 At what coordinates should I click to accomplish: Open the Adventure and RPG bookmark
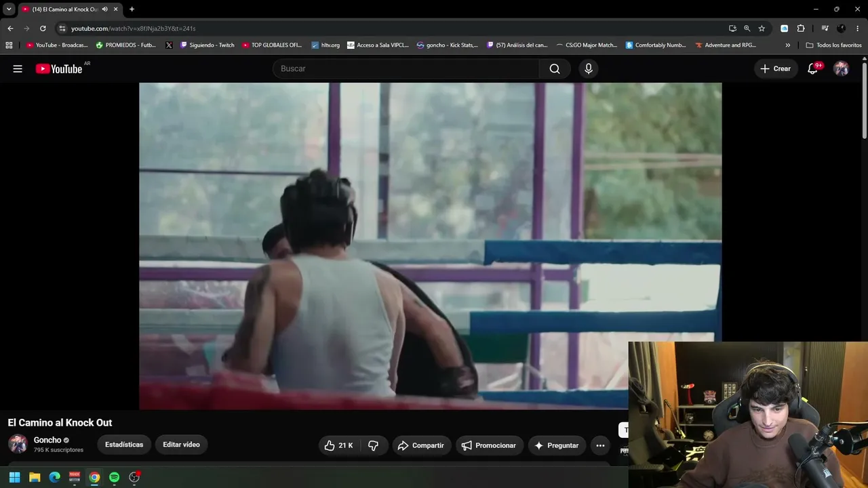(x=726, y=45)
